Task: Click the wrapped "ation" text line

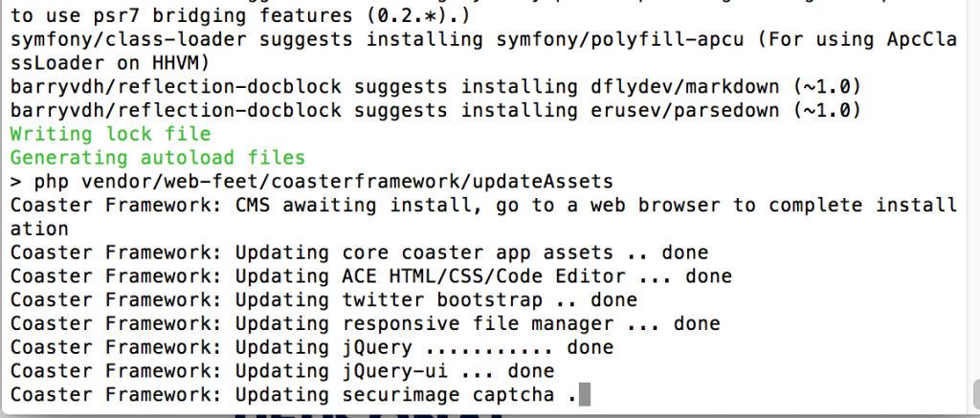Action: pyautogui.click(x=39, y=229)
